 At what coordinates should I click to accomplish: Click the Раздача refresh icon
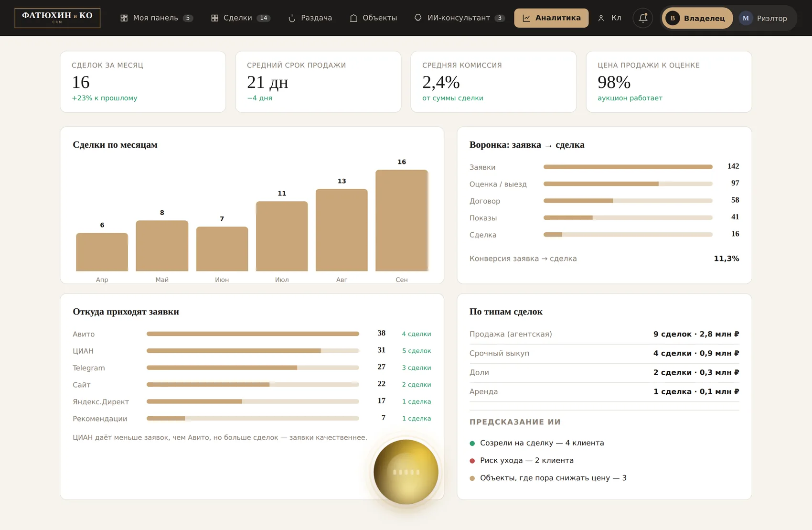292,18
